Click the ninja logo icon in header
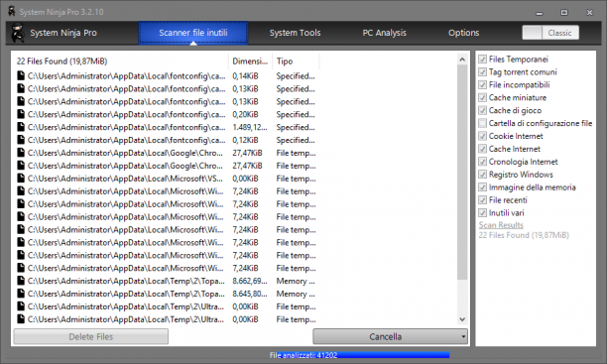The width and height of the screenshot is (607, 364). pyautogui.click(x=18, y=33)
